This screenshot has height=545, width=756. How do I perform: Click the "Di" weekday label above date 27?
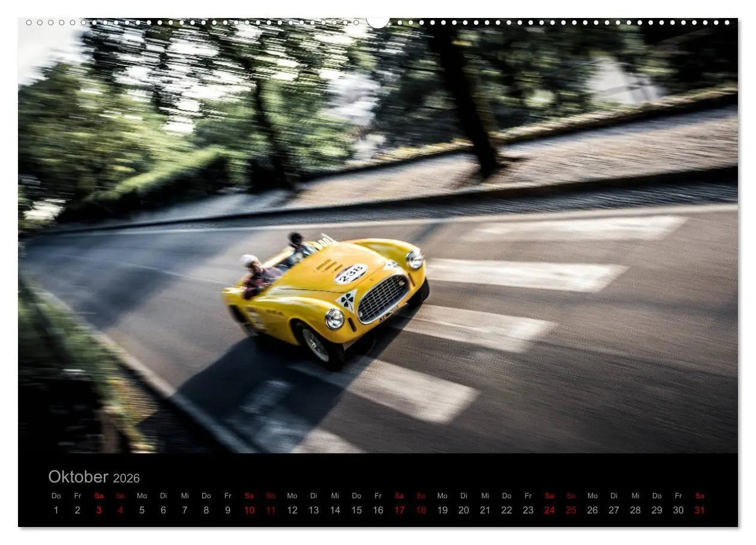614,496
